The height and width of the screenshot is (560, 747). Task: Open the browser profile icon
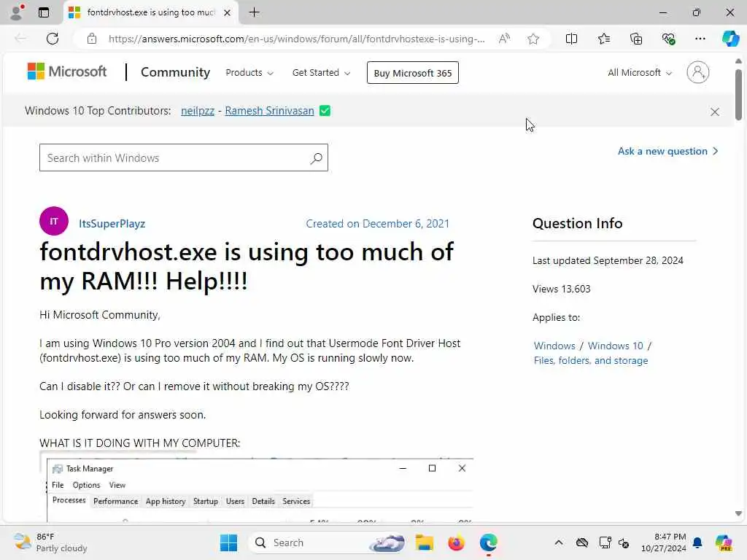click(17, 12)
